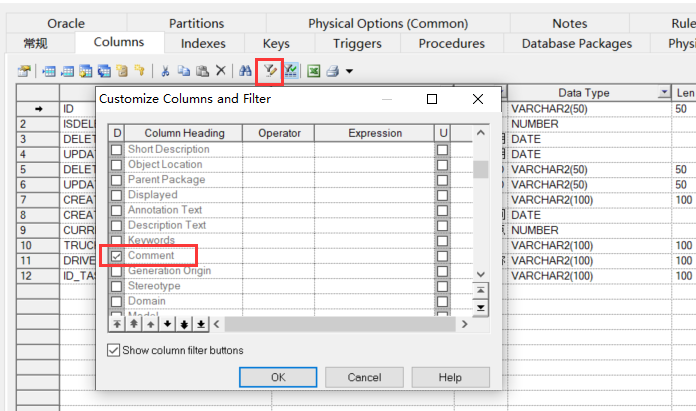Image resolution: width=696 pixels, height=411 pixels.
Task: Click the list's scroll down arrow
Action: click(x=480, y=274)
